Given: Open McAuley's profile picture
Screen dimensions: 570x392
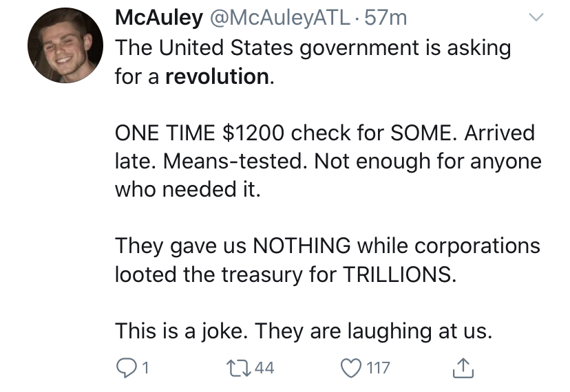Looking at the screenshot, I should [65, 45].
